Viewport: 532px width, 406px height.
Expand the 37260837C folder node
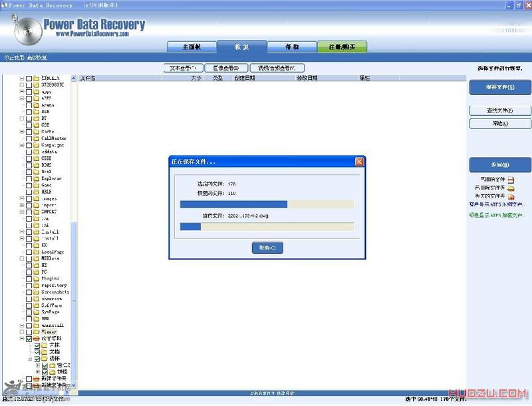[x=22, y=85]
